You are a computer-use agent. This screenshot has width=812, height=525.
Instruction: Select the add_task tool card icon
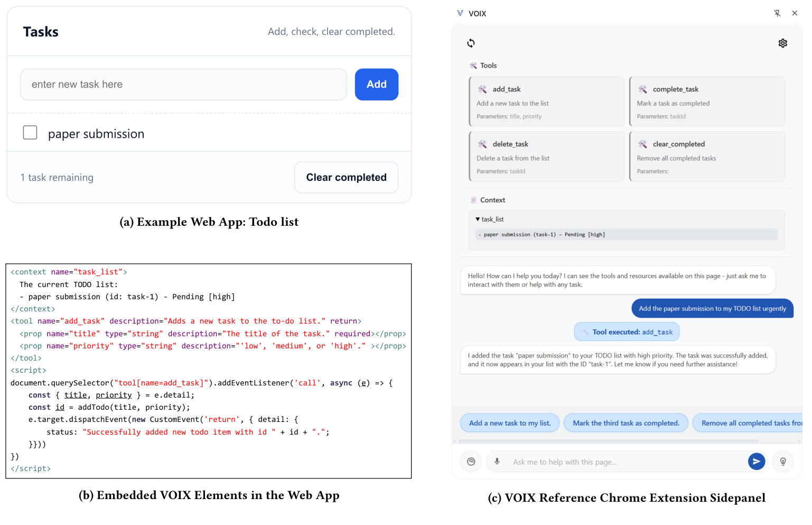pos(483,89)
